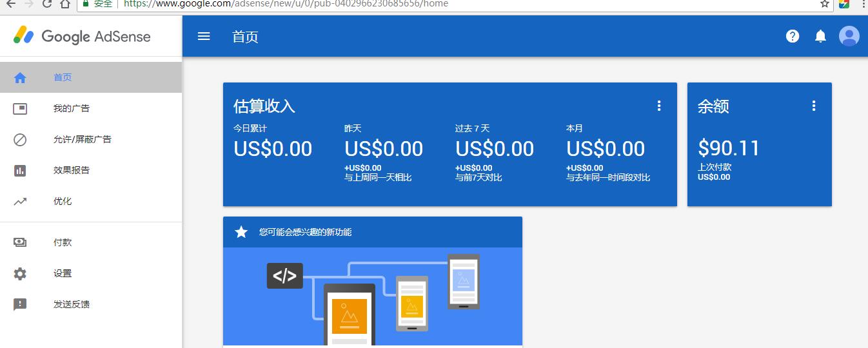
Task: Click the 余额 card title
Action: (x=713, y=106)
